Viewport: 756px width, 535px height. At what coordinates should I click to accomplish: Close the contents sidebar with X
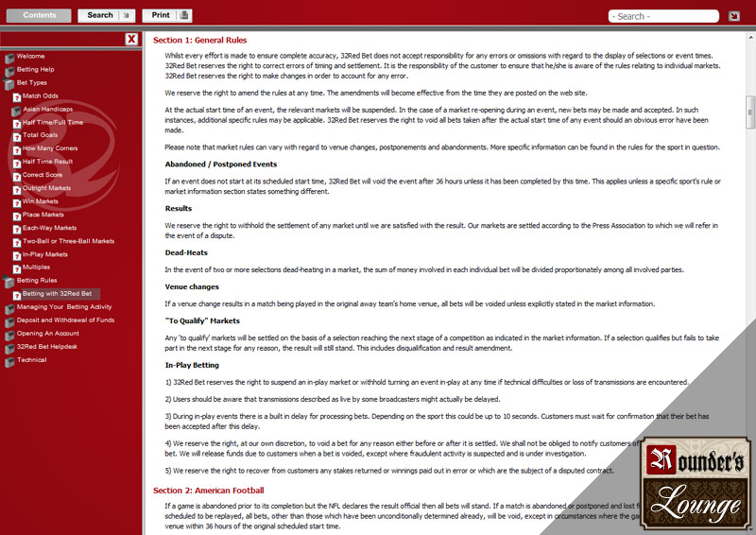131,39
